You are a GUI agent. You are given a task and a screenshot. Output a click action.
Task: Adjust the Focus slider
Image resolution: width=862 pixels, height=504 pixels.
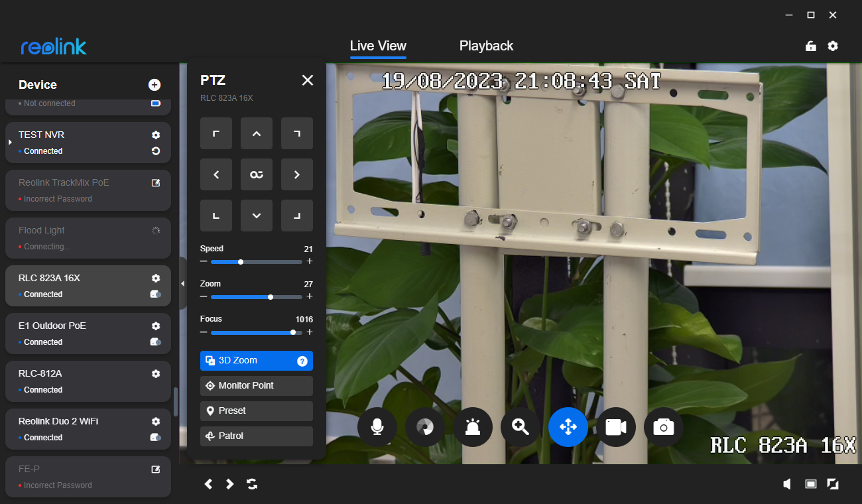(257, 332)
